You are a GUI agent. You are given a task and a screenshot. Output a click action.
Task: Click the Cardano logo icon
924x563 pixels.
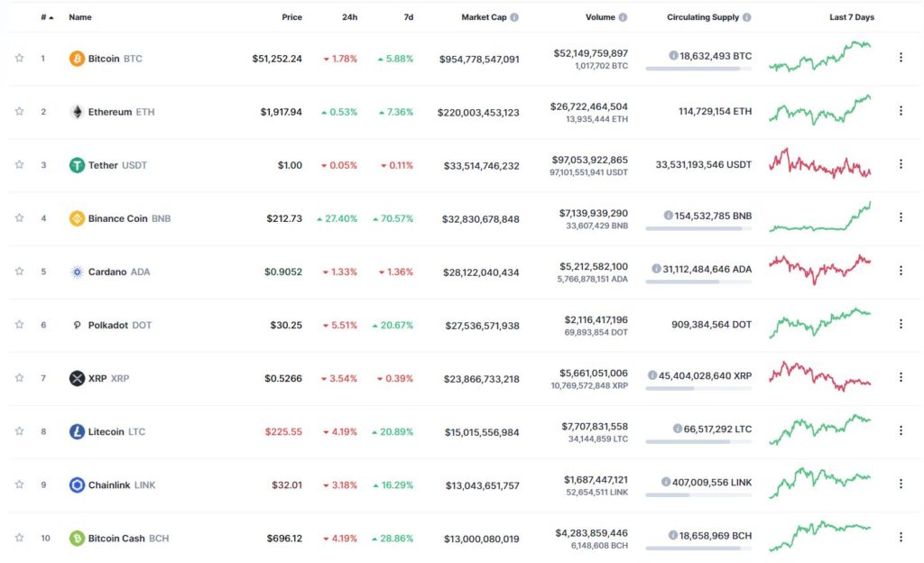[78, 272]
